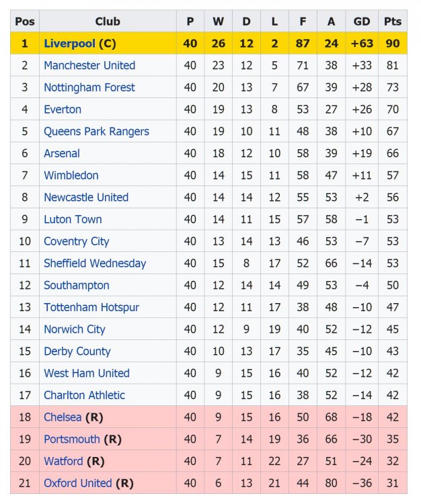Open the Manchester United link
Viewport: 421px width, 504px height.
[89, 66]
